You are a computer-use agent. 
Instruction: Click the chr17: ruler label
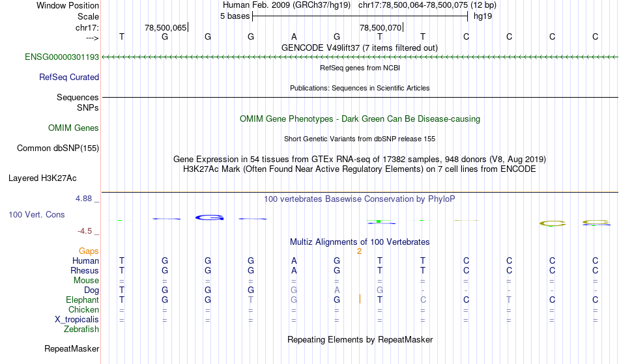pyautogui.click(x=87, y=27)
